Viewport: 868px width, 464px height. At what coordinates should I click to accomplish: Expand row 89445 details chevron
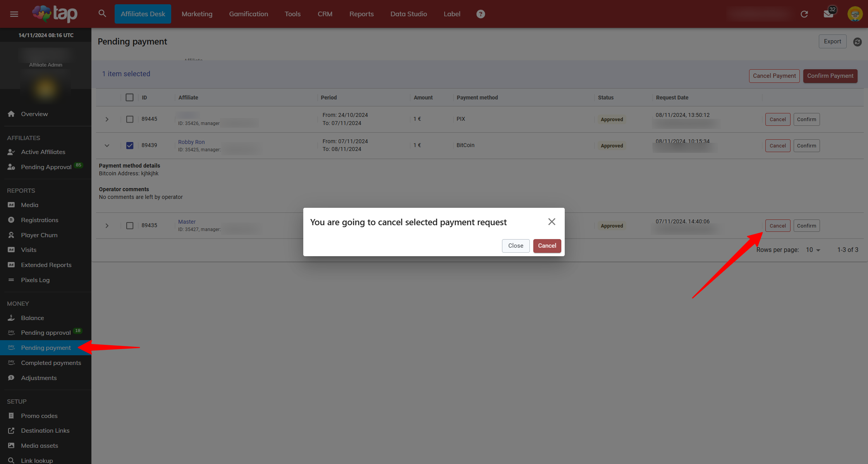click(107, 119)
